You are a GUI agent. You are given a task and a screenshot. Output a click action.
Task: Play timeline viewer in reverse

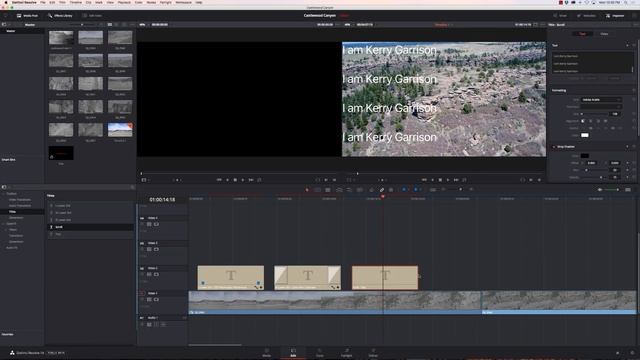coord(432,180)
